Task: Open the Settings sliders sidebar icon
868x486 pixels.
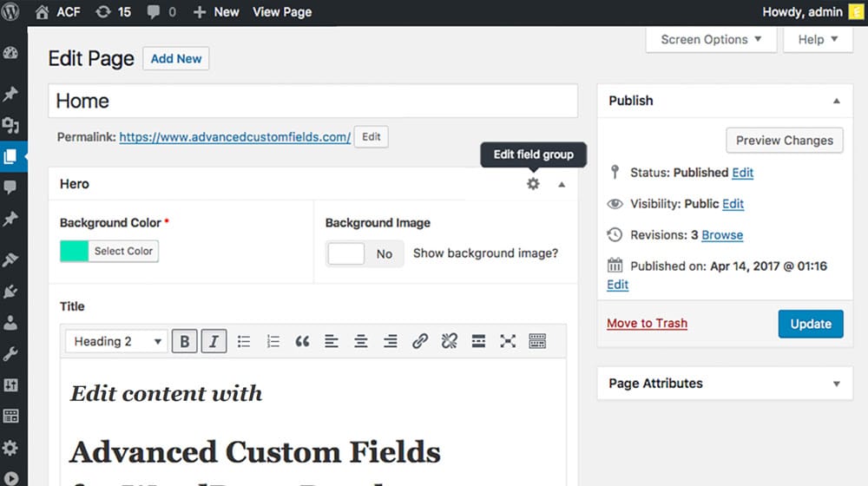Action: pos(10,384)
